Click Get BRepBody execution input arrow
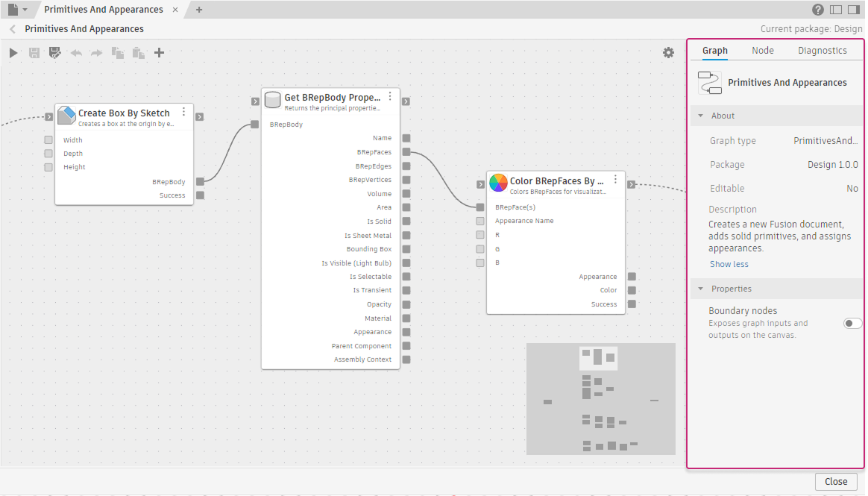This screenshot has height=496, width=868. [255, 101]
